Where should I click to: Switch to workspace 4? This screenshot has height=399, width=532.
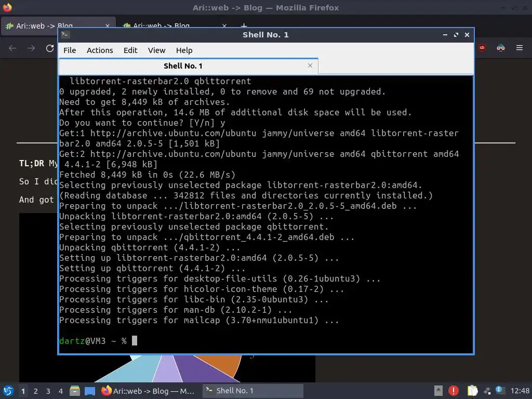pyautogui.click(x=61, y=391)
